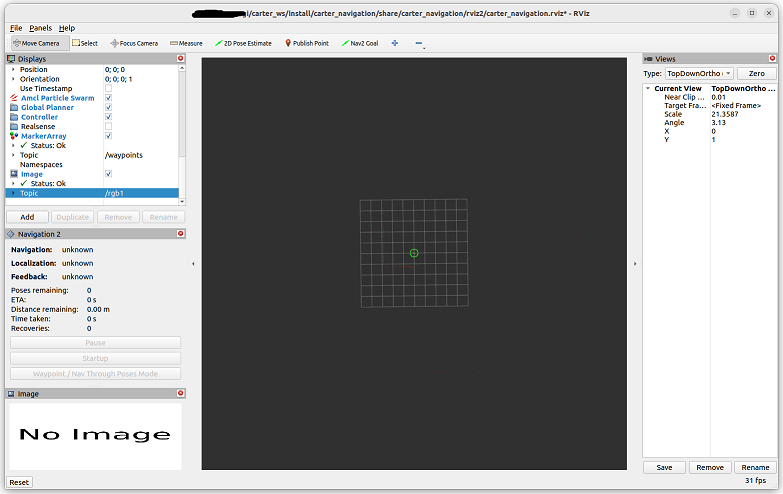Close the Image panel
This screenshot has height=494, width=783.
coord(181,394)
